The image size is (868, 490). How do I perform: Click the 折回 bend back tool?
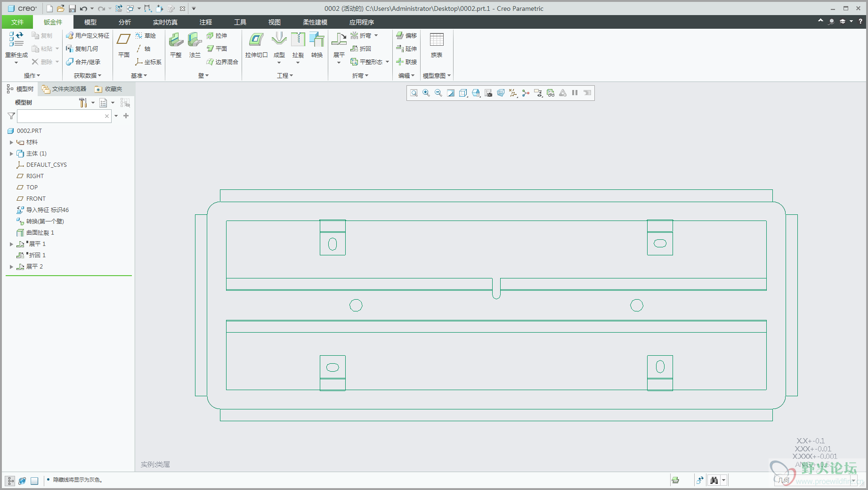click(x=361, y=49)
